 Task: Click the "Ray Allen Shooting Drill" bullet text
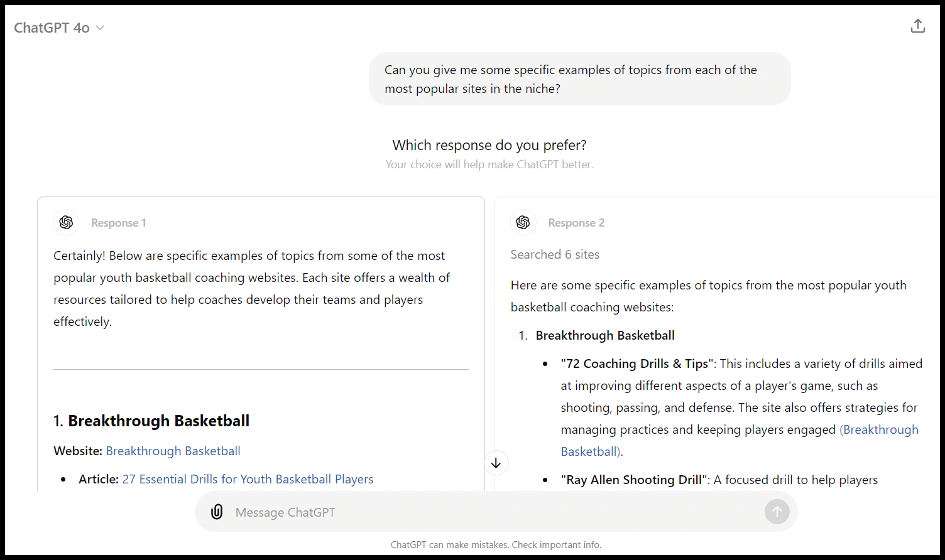[634, 480]
